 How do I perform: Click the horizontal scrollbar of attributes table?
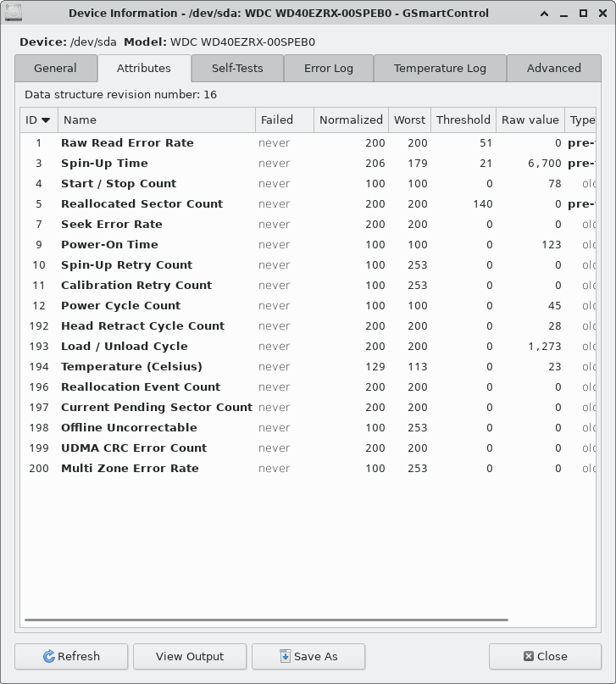pyautogui.click(x=266, y=620)
